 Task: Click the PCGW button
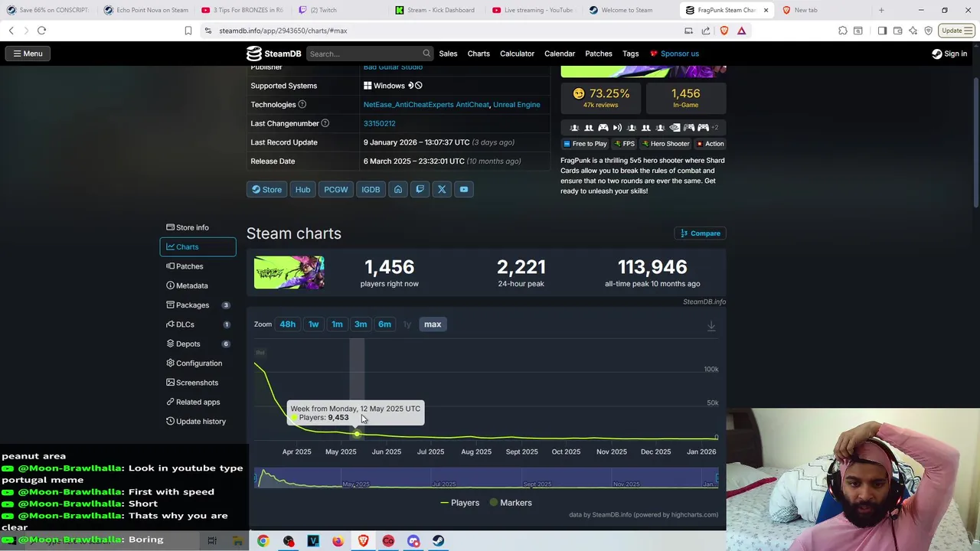coord(336,190)
